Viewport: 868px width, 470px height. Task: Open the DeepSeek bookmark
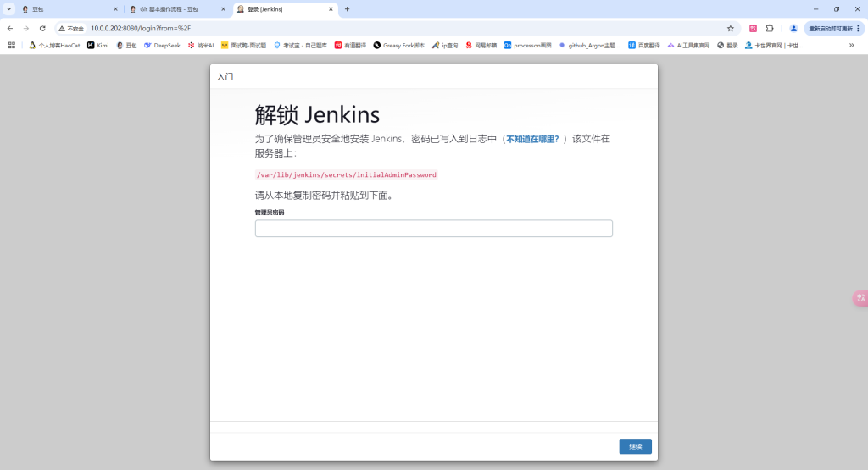(x=162, y=45)
